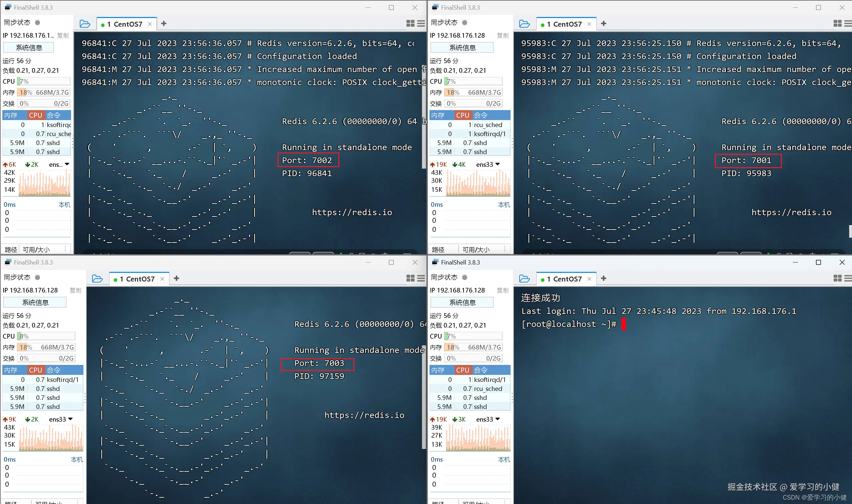The image size is (852, 504).
Task: Sort processes by CPU column bottom-left window
Action: [35, 370]
